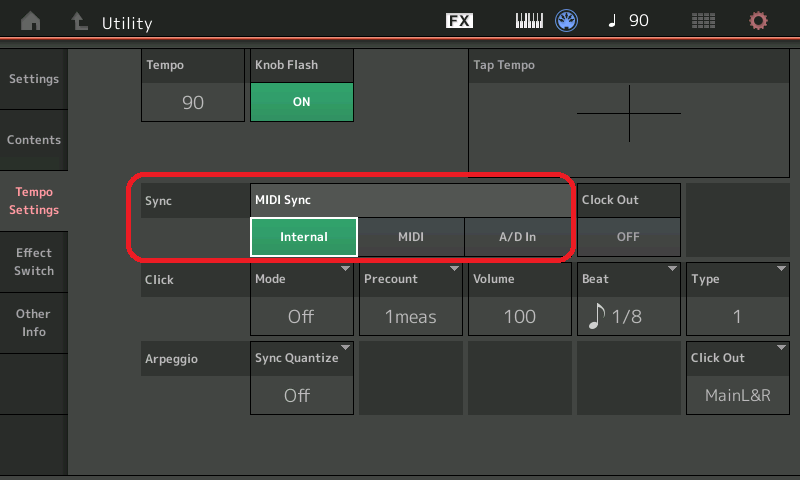Viewport: 800px width, 480px height.
Task: Open the Effect Switch tab
Action: click(x=34, y=262)
